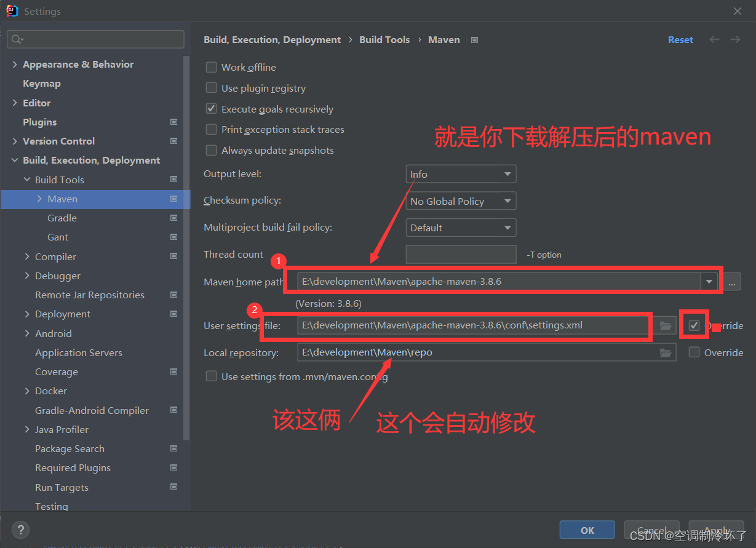The width and height of the screenshot is (756, 548).
Task: Click the Reset link
Action: 680,39
